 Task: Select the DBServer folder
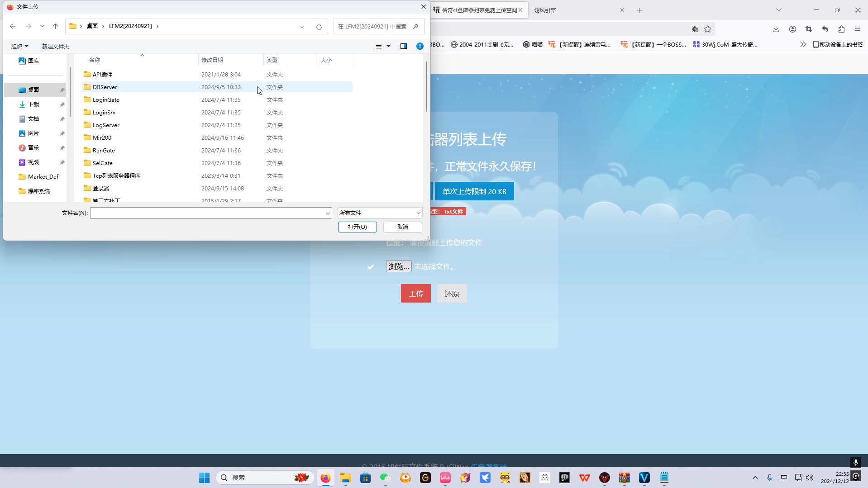(217, 87)
